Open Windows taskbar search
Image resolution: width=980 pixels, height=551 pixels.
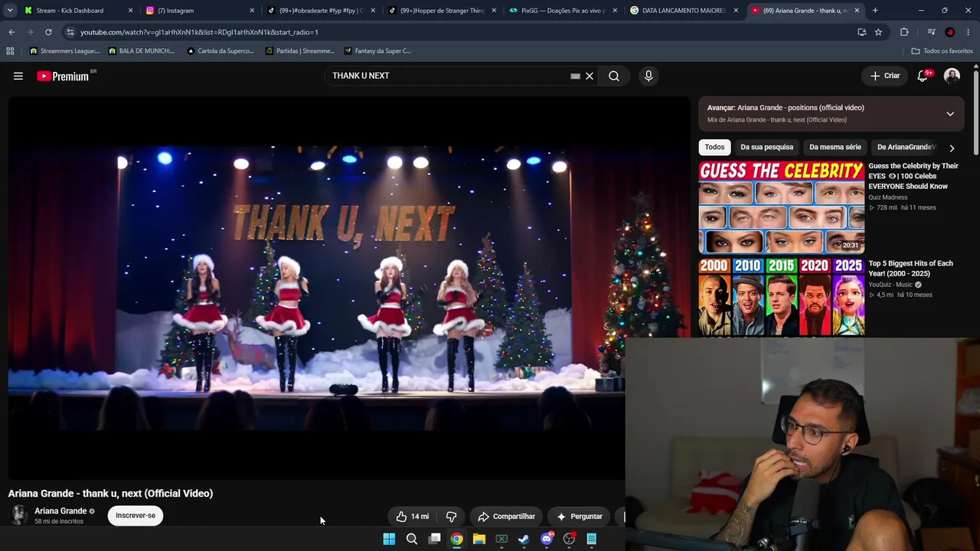click(x=412, y=539)
